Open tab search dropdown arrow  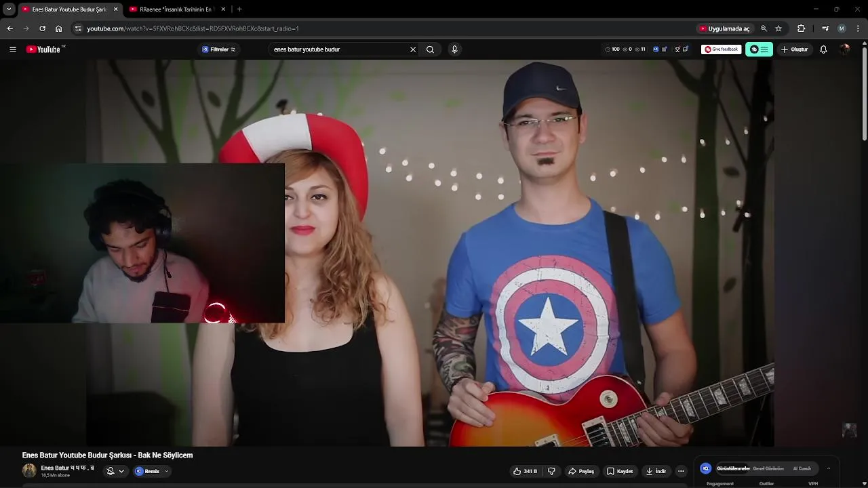pyautogui.click(x=9, y=9)
